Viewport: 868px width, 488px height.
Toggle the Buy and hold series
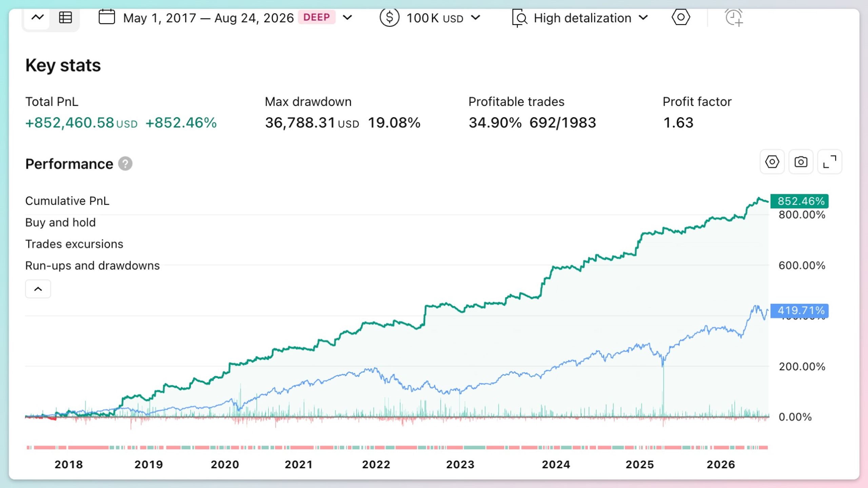point(60,223)
